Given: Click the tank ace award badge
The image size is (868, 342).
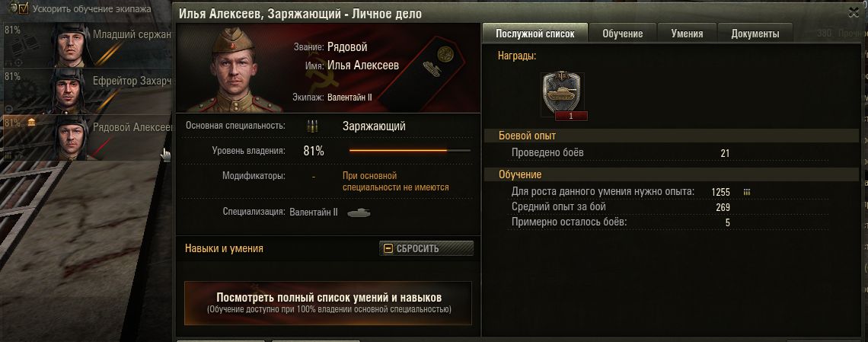Looking at the screenshot, I should 562,95.
